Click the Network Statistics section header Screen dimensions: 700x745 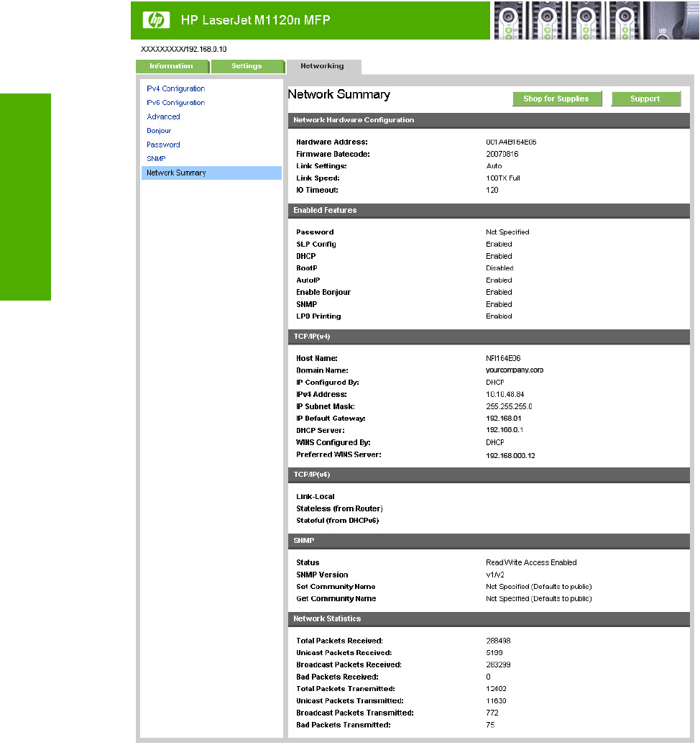point(489,618)
